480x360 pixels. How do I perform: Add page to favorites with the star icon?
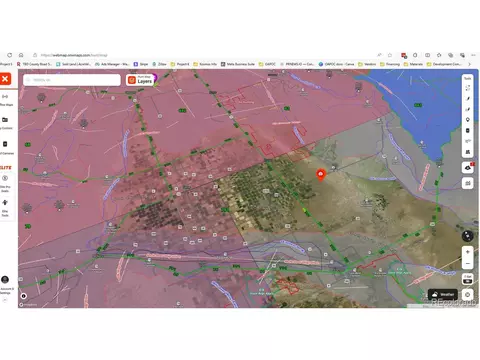point(390,55)
